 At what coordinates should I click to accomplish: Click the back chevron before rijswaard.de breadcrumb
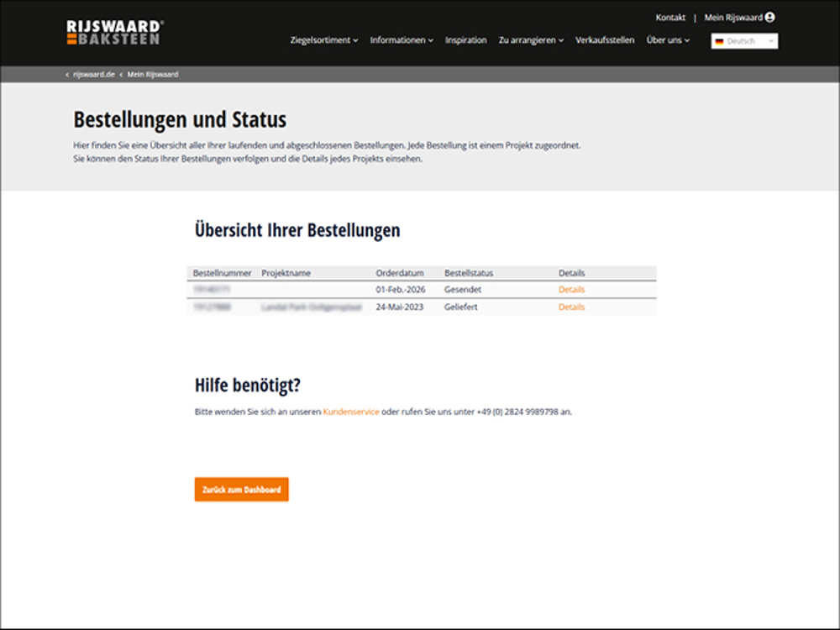click(x=67, y=75)
